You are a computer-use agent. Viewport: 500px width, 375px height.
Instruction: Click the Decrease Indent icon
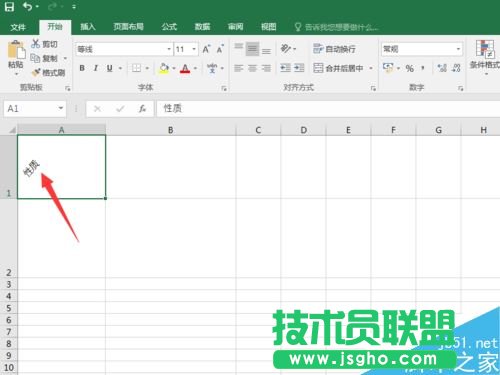286,68
